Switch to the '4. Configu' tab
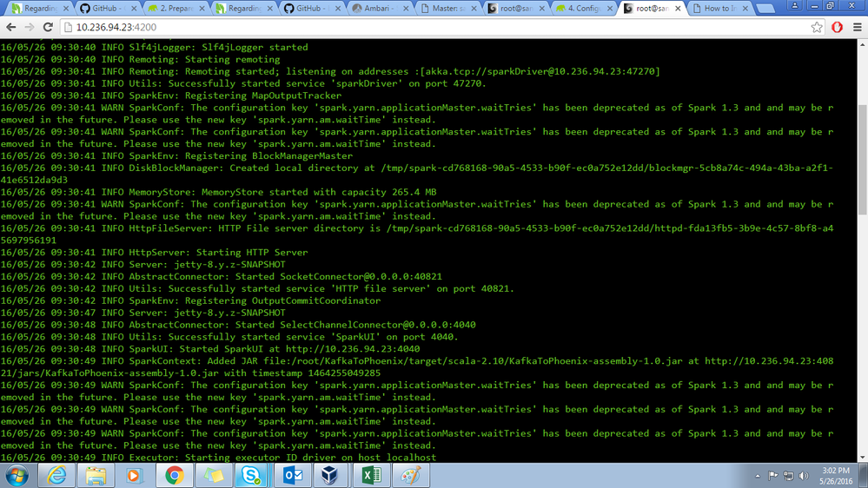868x488 pixels. 584,9
